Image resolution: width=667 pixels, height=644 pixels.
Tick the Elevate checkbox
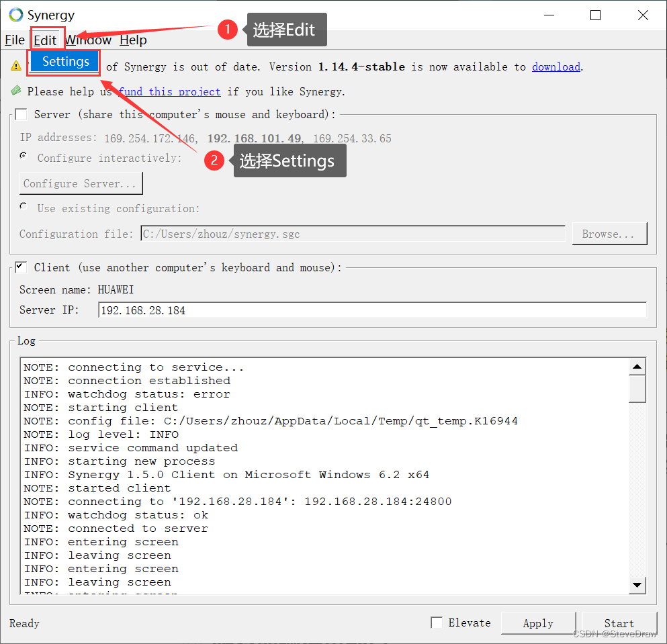pos(437,623)
